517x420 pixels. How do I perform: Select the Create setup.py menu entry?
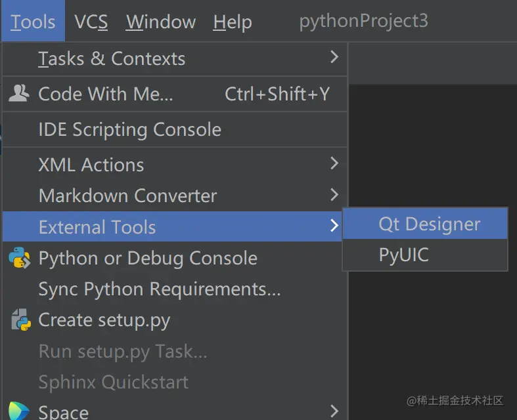pyautogui.click(x=104, y=320)
